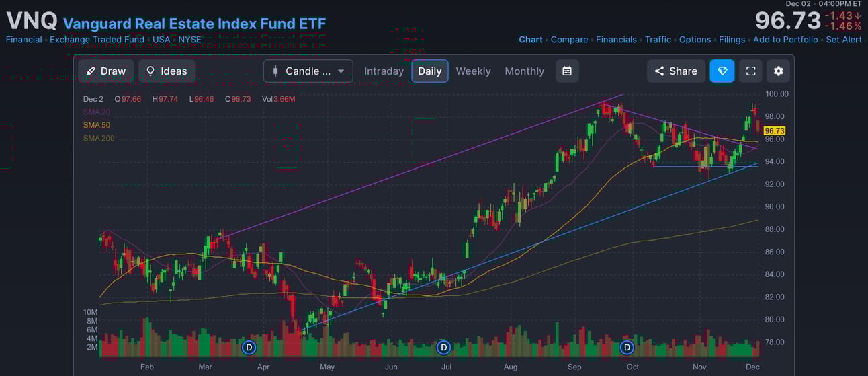868x376 pixels.
Task: Click the O 97.66 open readout
Action: coord(128,99)
